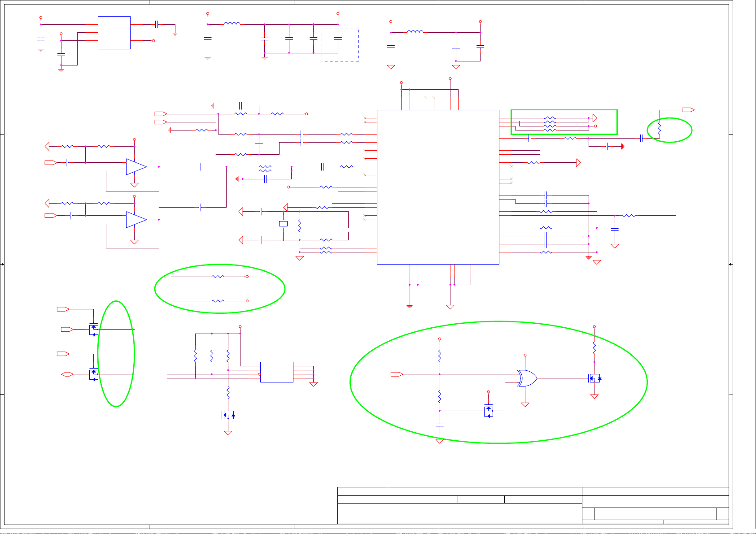Select the dashed blue box around the capacitor
This screenshot has height=534, width=756.
coord(340,45)
